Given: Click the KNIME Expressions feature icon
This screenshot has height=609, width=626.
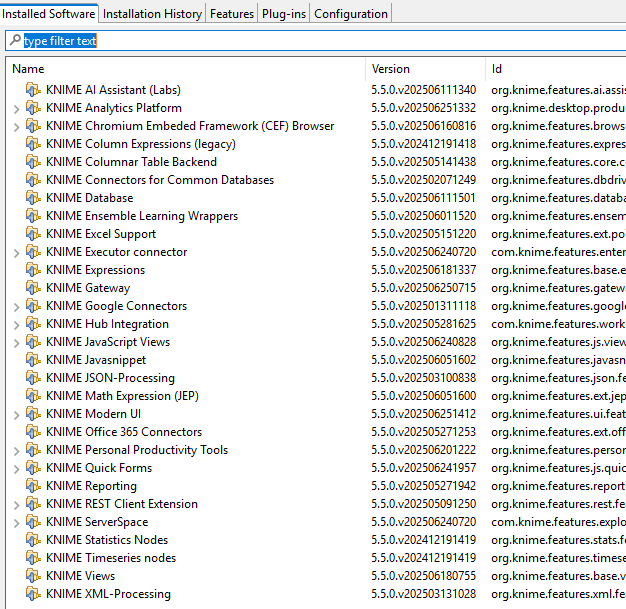Looking at the screenshot, I should pyautogui.click(x=33, y=270).
